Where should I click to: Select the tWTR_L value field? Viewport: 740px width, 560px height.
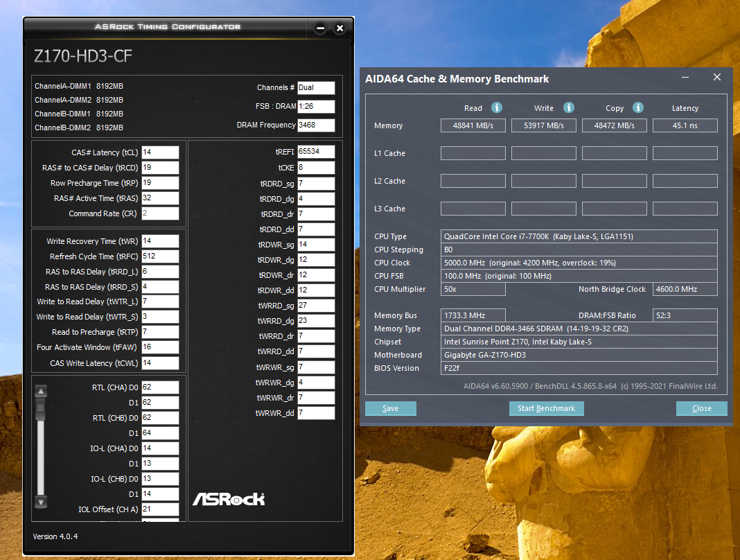[x=161, y=301]
